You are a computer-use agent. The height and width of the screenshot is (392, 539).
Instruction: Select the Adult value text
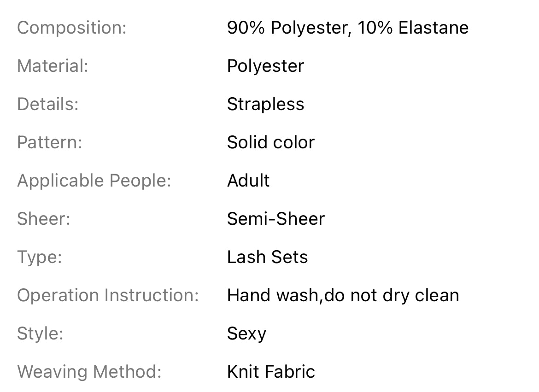248,181
